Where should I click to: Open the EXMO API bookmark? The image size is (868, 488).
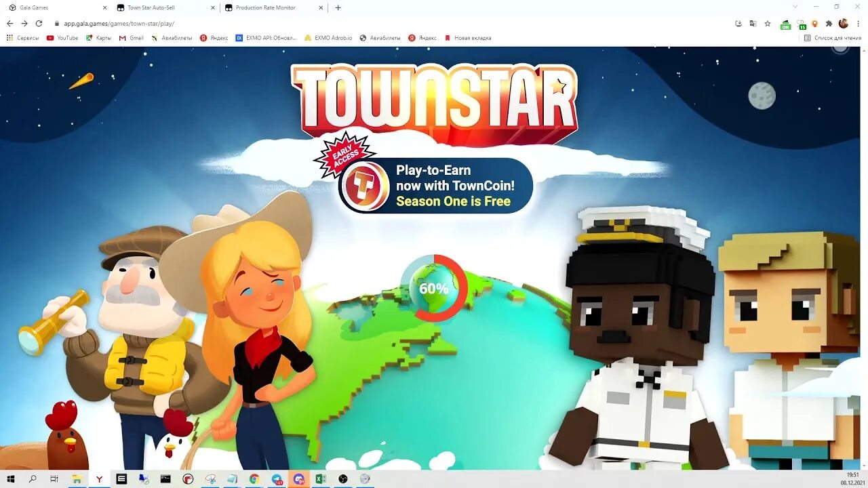(x=267, y=38)
